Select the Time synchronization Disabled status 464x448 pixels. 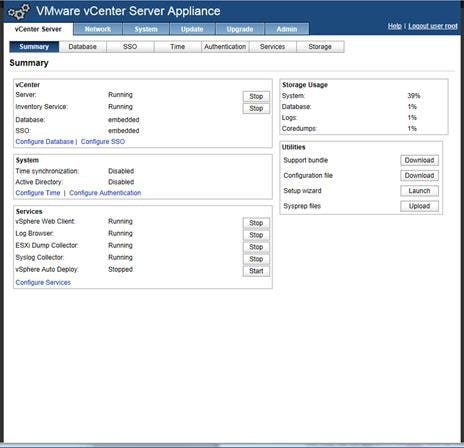pos(121,171)
